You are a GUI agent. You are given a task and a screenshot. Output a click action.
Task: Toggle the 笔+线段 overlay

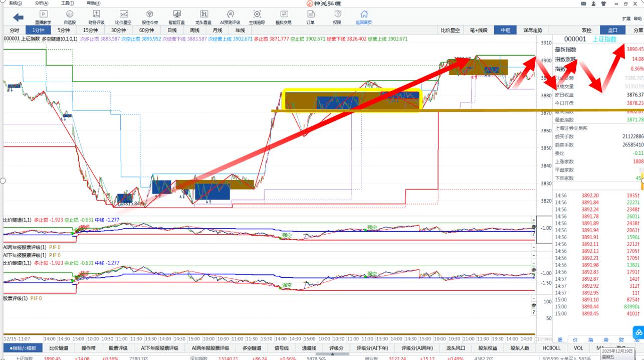[478, 30]
